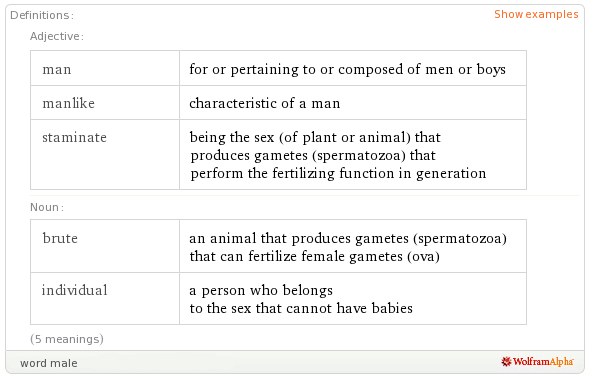Click the footer bar of the pod
The image size is (590, 379).
pos(295,362)
